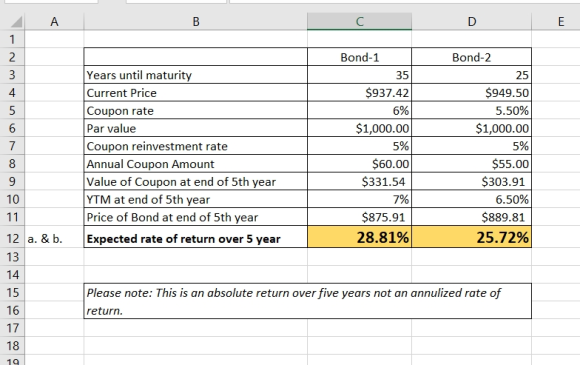The width and height of the screenshot is (580, 365).
Task: Select the cell containing $331.54
Action: click(x=359, y=181)
